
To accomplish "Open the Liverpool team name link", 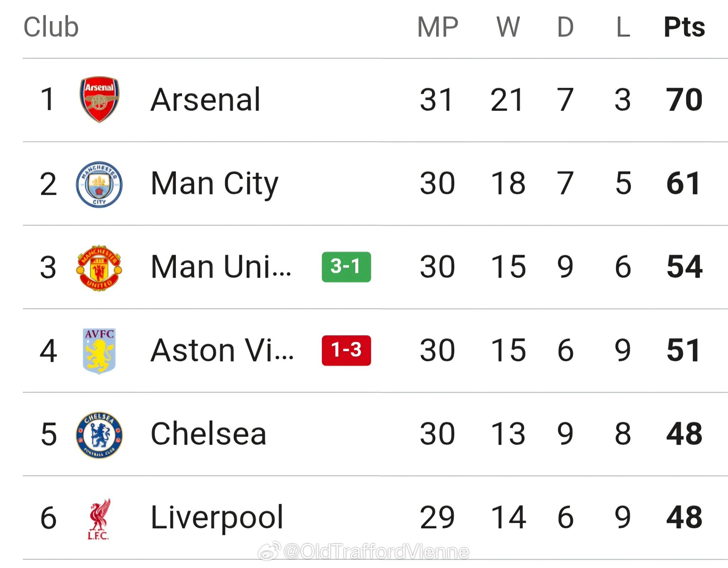I will point(217,518).
